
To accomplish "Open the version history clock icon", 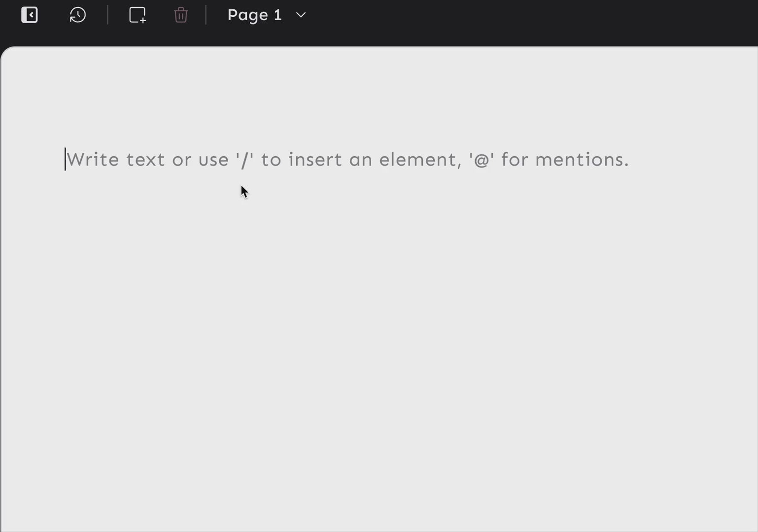I will coord(78,15).
